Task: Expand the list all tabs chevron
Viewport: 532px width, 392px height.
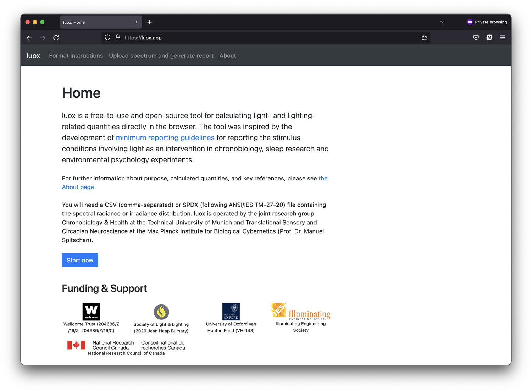Action: (x=442, y=22)
